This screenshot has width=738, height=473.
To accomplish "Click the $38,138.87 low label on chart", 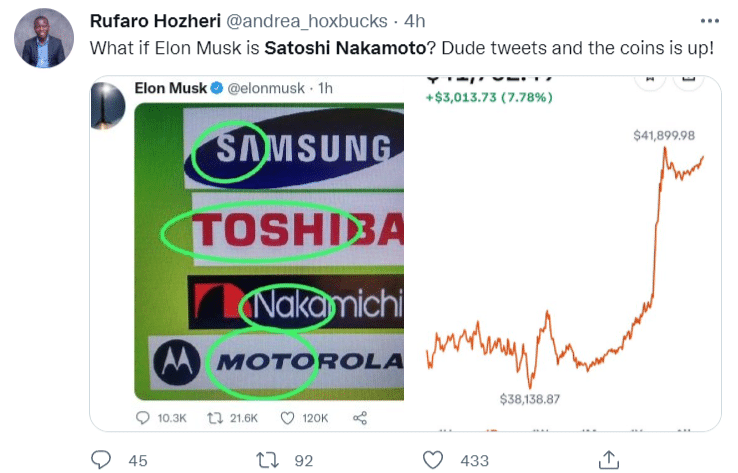I will coord(530,399).
